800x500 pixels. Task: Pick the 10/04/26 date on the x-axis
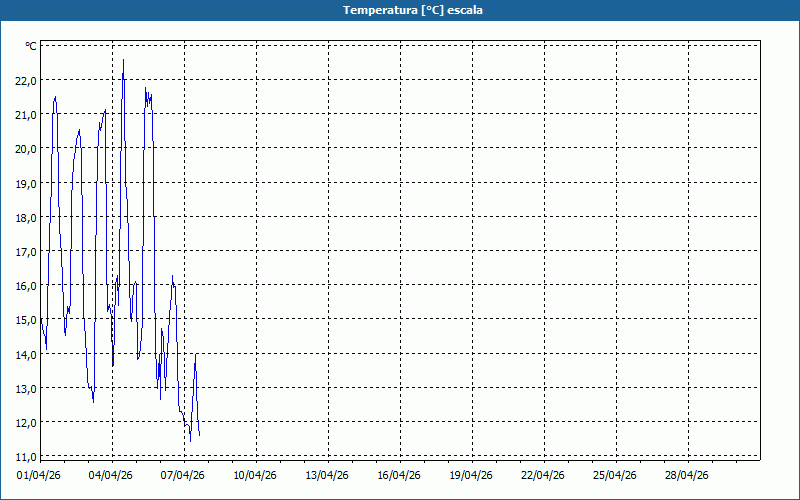tap(255, 476)
